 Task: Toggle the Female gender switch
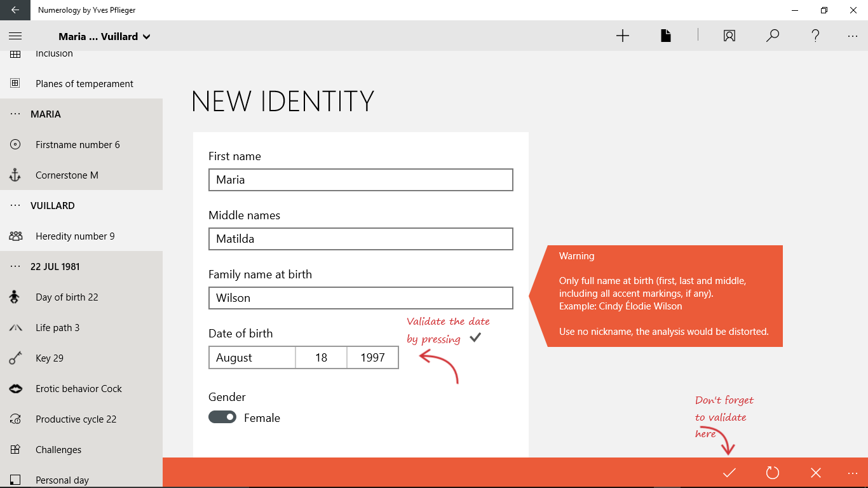coord(222,417)
